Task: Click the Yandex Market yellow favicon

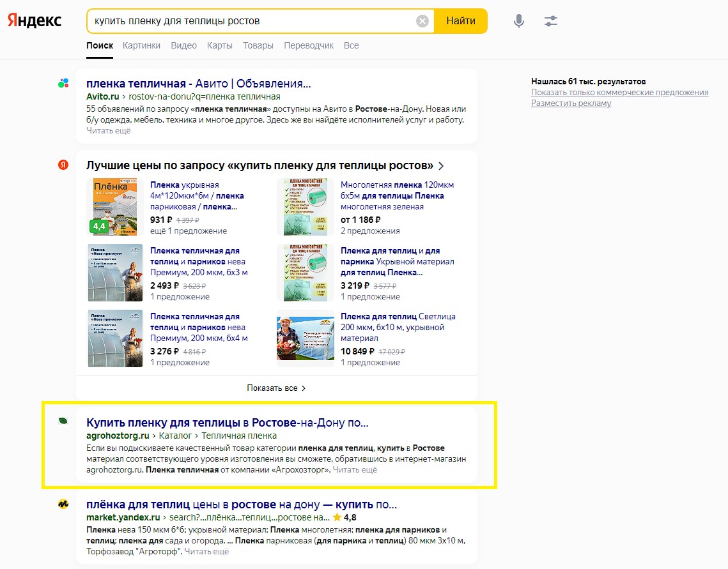Action: point(63,504)
